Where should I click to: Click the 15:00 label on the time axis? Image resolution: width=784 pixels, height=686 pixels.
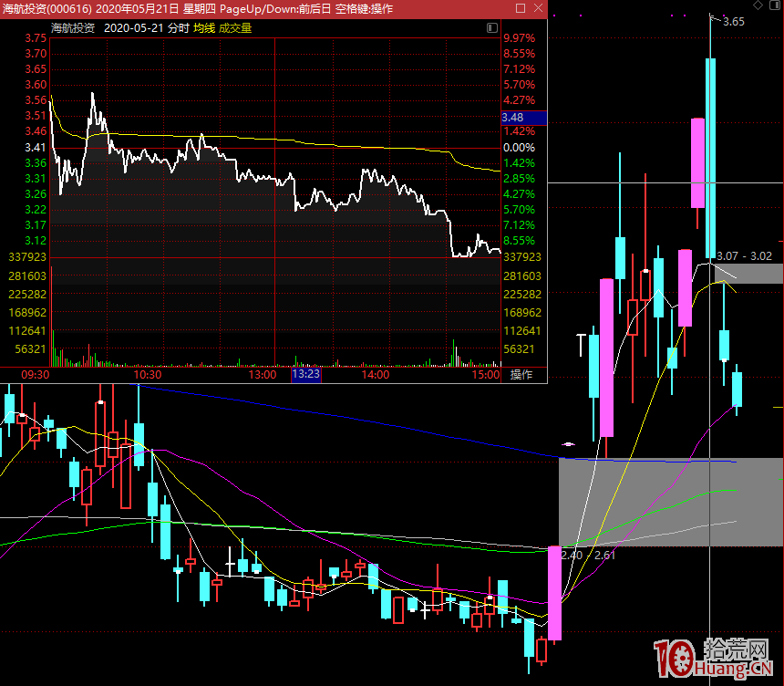486,375
